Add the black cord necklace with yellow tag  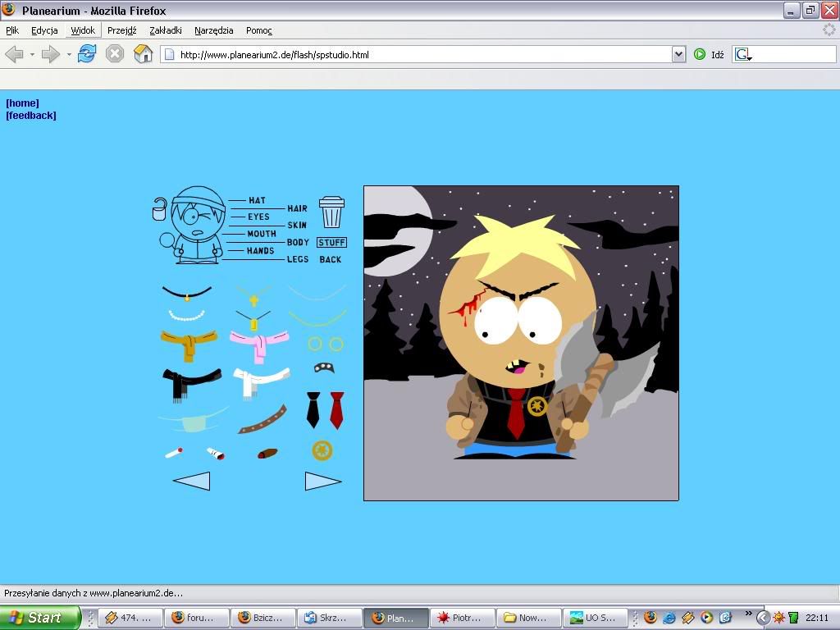tap(253, 320)
